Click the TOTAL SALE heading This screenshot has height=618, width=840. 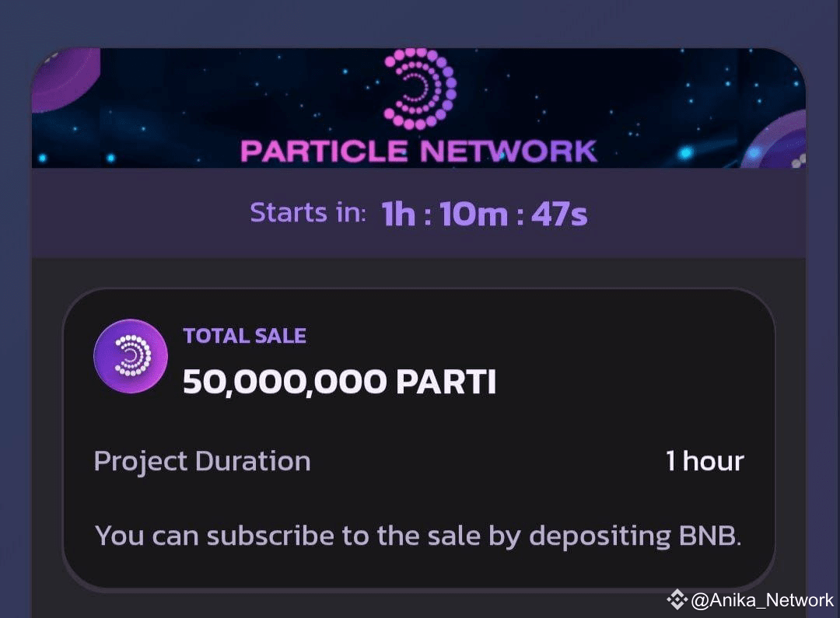[244, 335]
